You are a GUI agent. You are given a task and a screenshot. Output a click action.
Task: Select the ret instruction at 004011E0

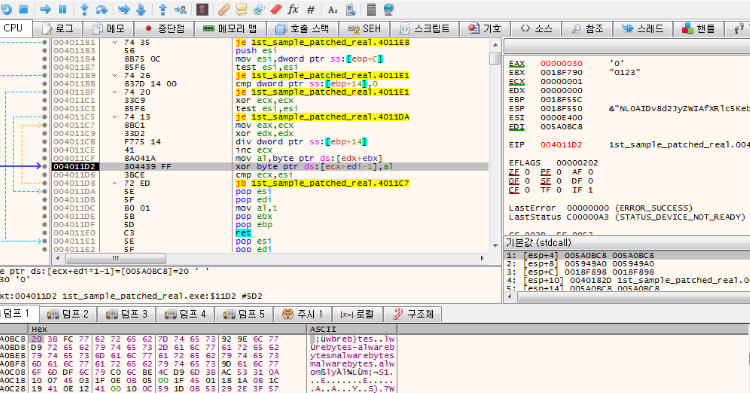[x=243, y=233]
